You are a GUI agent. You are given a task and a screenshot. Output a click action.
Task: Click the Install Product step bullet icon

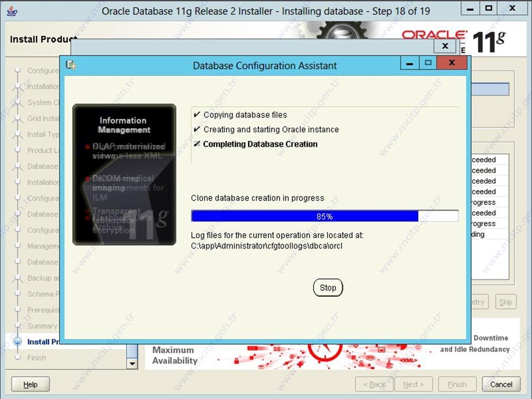(18, 342)
